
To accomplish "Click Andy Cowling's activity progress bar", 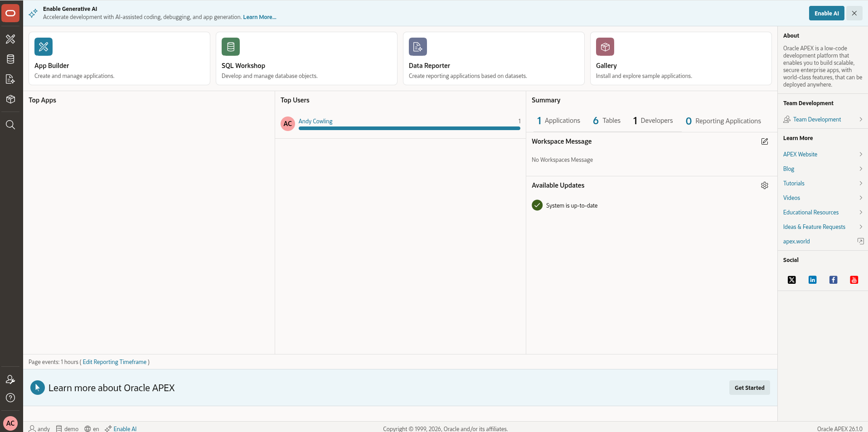I will point(409,128).
